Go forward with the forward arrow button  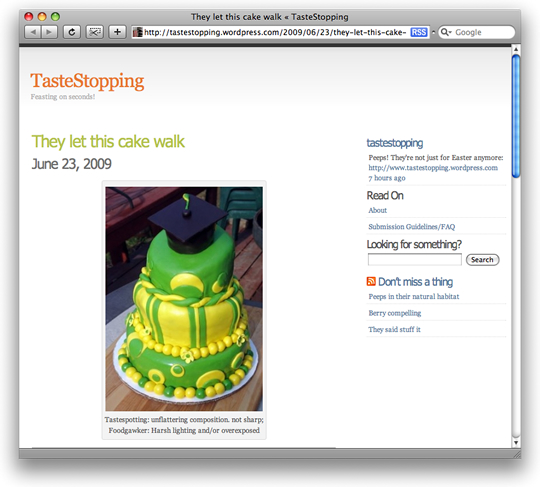pos(49,32)
